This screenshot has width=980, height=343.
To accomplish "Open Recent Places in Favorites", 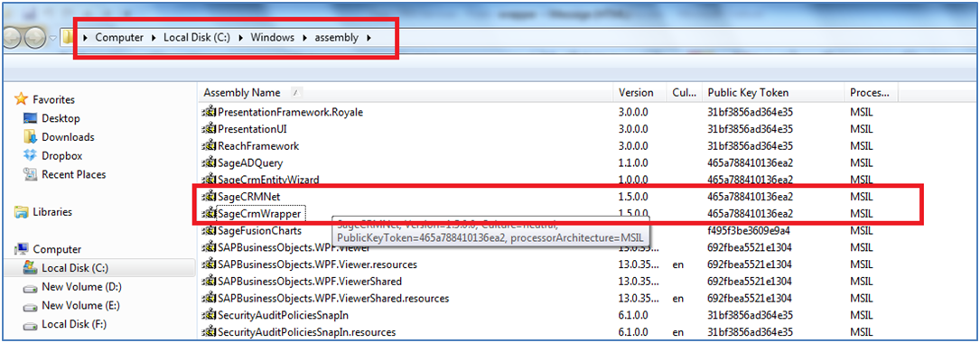I will (x=74, y=174).
